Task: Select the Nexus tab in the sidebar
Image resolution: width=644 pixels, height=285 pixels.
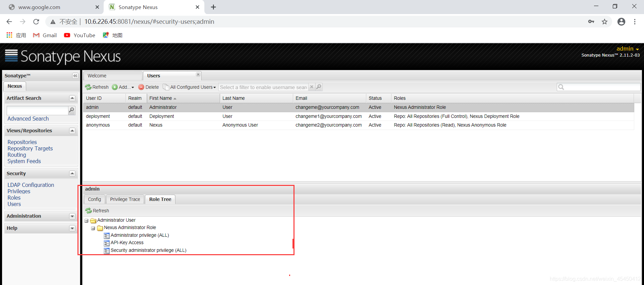Action: coord(15,86)
